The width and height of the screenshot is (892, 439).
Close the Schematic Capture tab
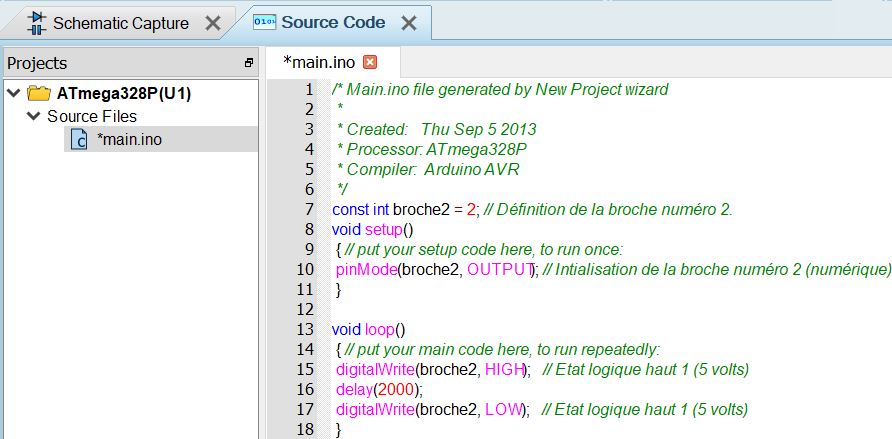(x=212, y=23)
